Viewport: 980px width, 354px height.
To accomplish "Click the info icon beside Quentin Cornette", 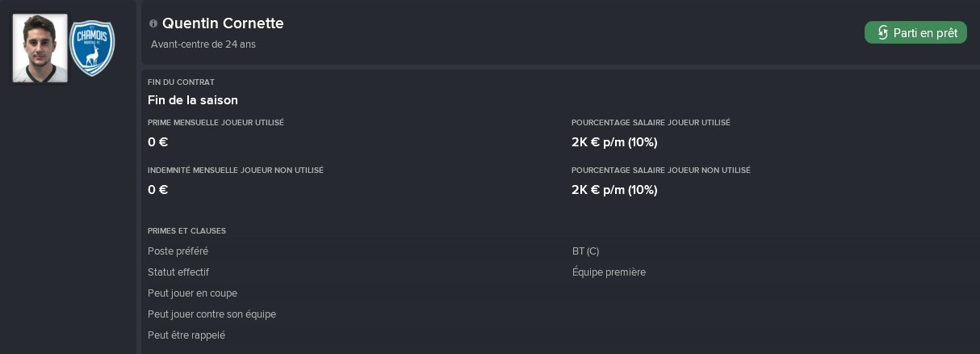I will tap(153, 24).
